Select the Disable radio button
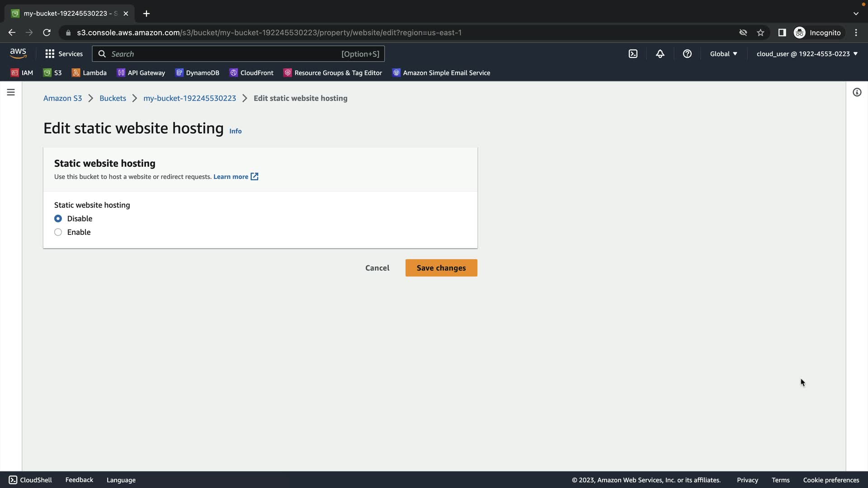Screen dimensions: 868x488 (58, 219)
